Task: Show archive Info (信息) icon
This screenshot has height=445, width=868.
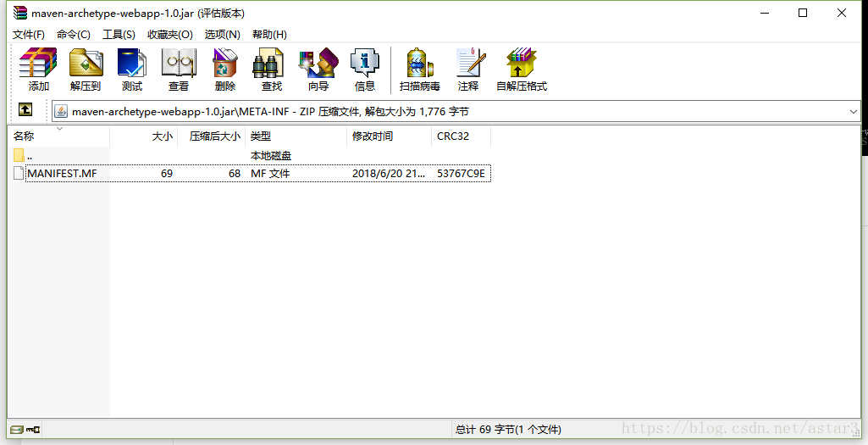Action: (365, 63)
